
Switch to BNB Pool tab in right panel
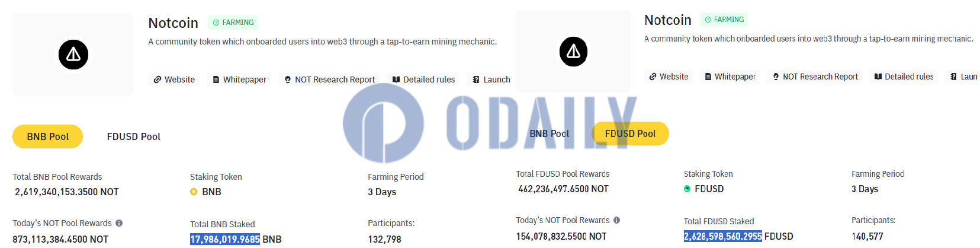pos(549,133)
